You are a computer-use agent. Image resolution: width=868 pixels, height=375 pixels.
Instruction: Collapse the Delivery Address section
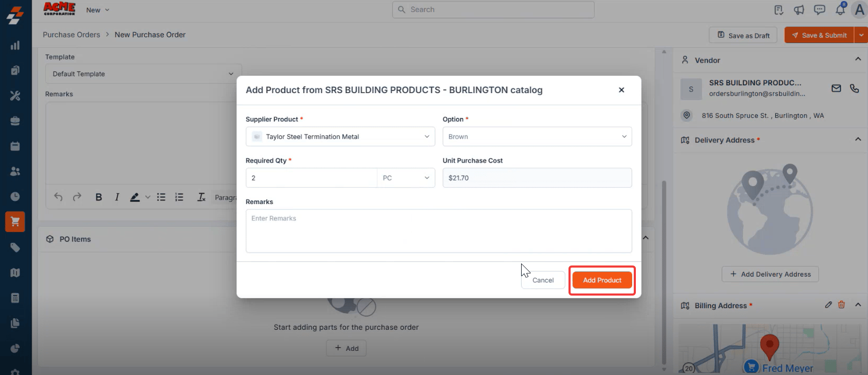[x=858, y=139]
